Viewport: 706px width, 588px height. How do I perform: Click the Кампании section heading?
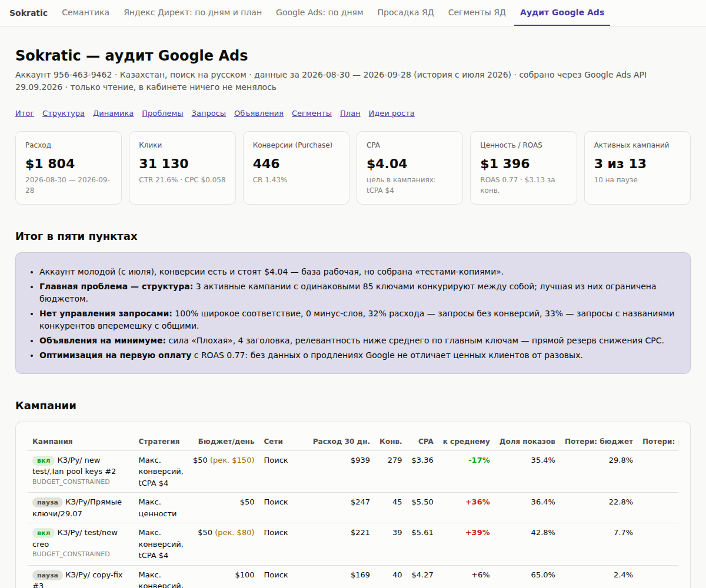tap(46, 406)
